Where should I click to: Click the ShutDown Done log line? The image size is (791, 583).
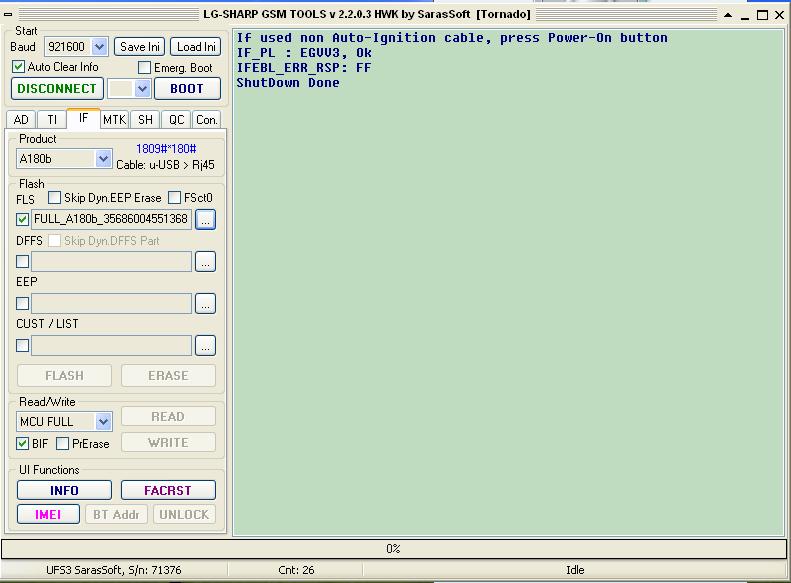(288, 83)
